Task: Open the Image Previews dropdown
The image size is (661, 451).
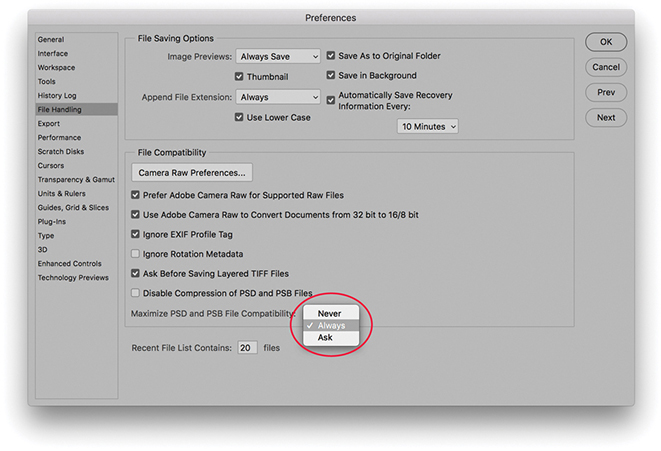Action: [278, 56]
